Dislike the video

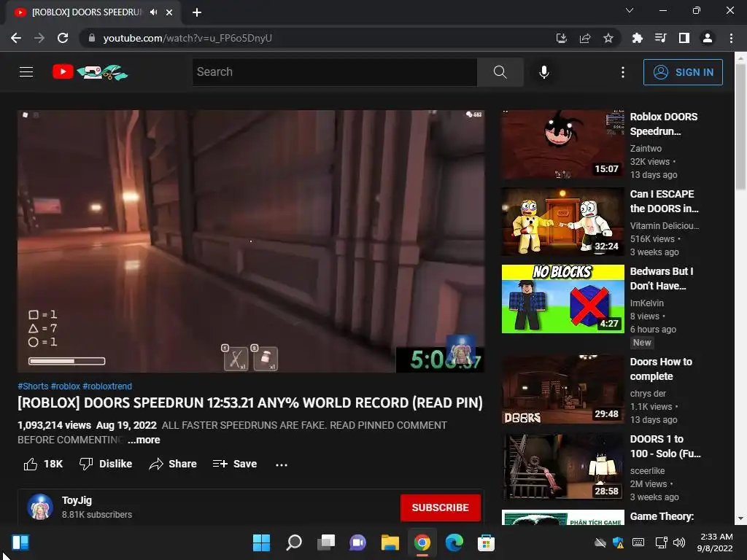point(106,464)
